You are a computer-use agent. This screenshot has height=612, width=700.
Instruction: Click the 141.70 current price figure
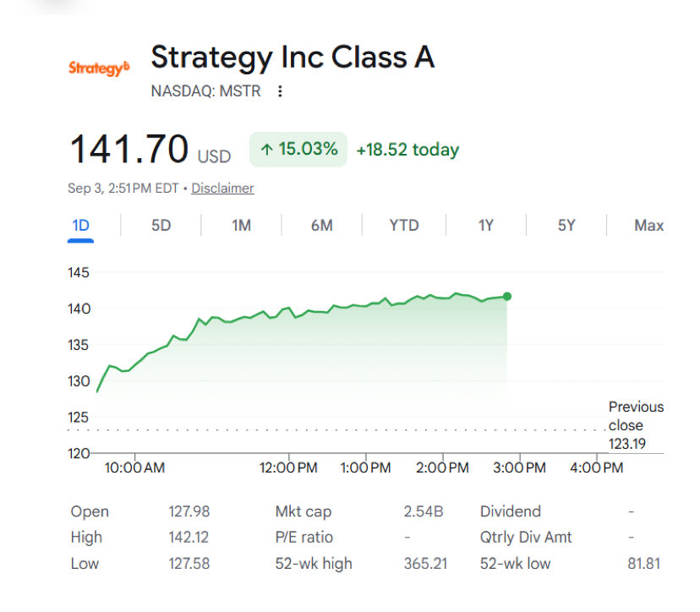coord(129,149)
